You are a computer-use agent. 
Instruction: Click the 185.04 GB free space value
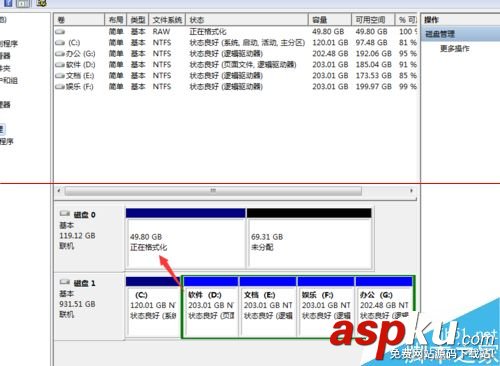[x=373, y=65]
